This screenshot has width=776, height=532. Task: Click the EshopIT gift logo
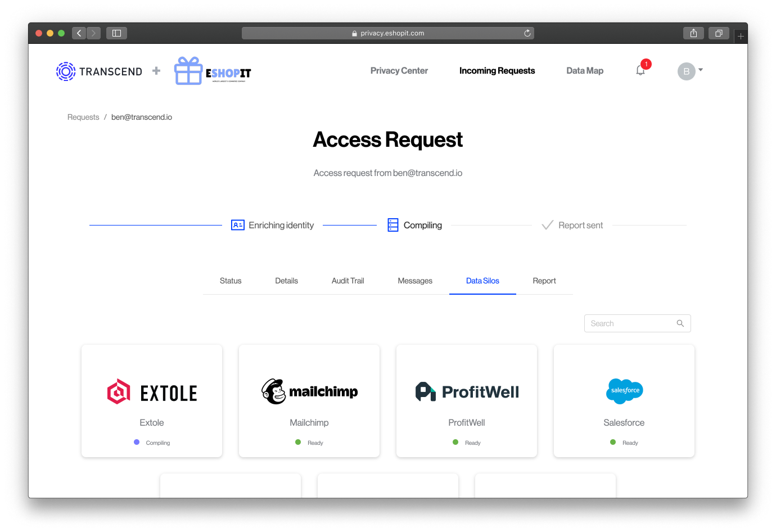coord(213,71)
